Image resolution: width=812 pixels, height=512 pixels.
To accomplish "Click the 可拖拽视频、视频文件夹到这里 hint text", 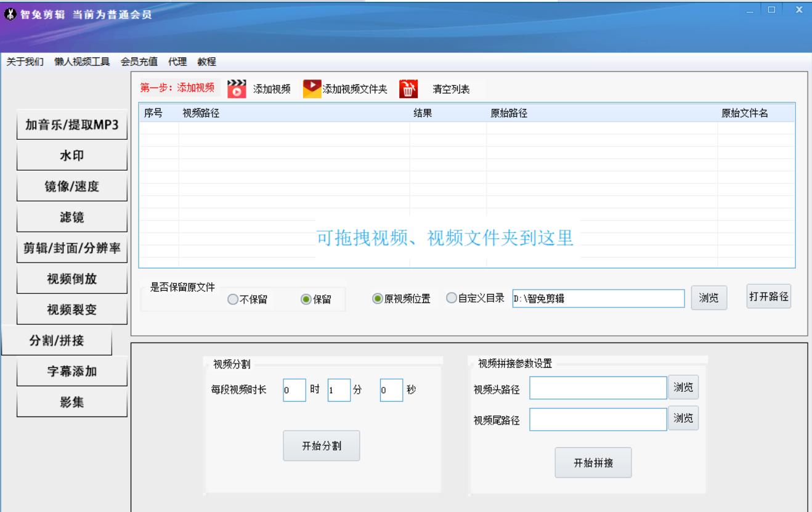I will pos(445,237).
